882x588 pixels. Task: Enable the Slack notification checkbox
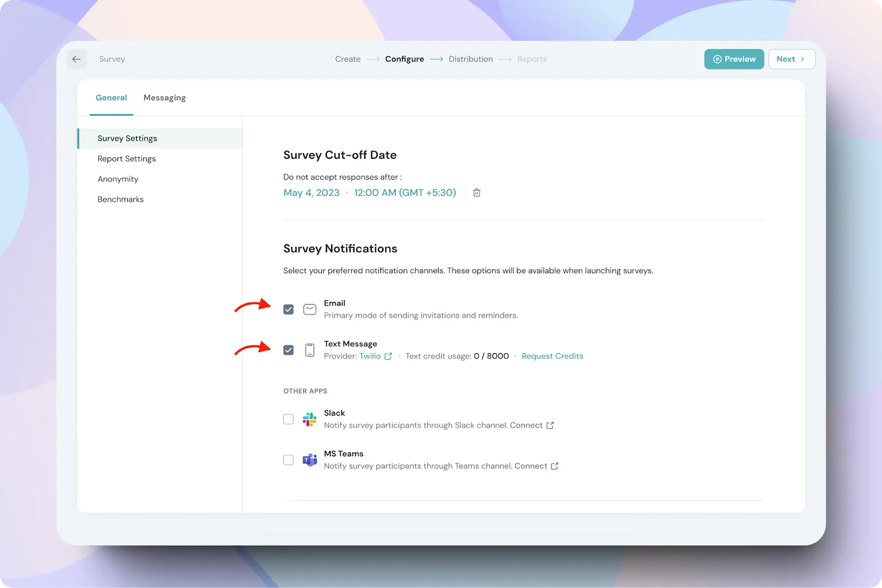coord(288,419)
